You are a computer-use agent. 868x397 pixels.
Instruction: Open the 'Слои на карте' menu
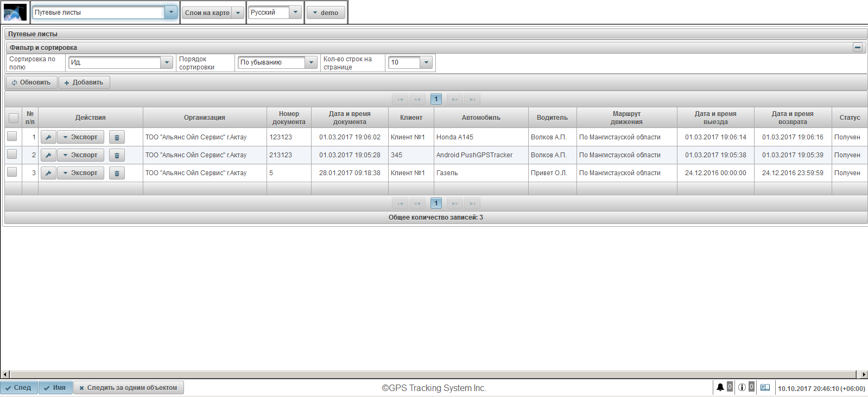point(213,12)
